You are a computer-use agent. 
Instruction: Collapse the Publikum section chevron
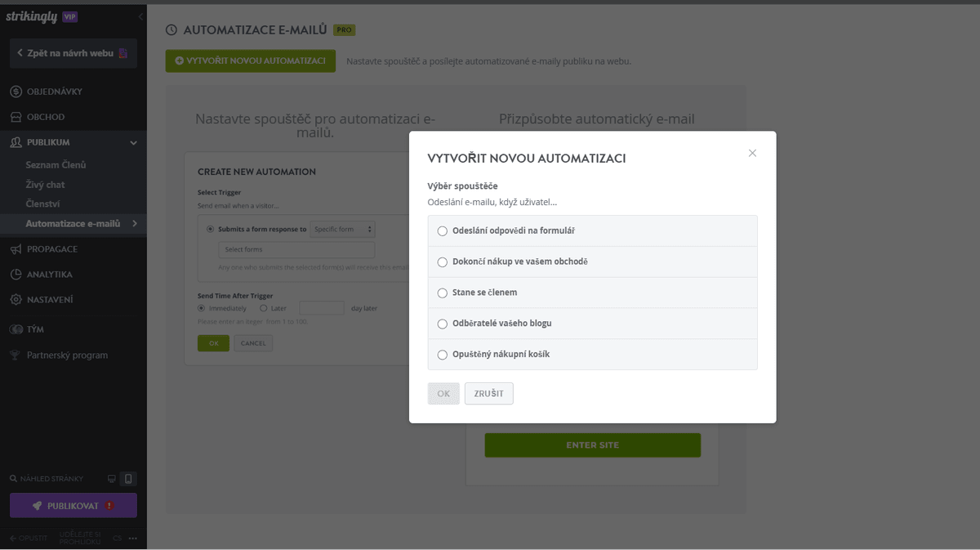pos(132,141)
